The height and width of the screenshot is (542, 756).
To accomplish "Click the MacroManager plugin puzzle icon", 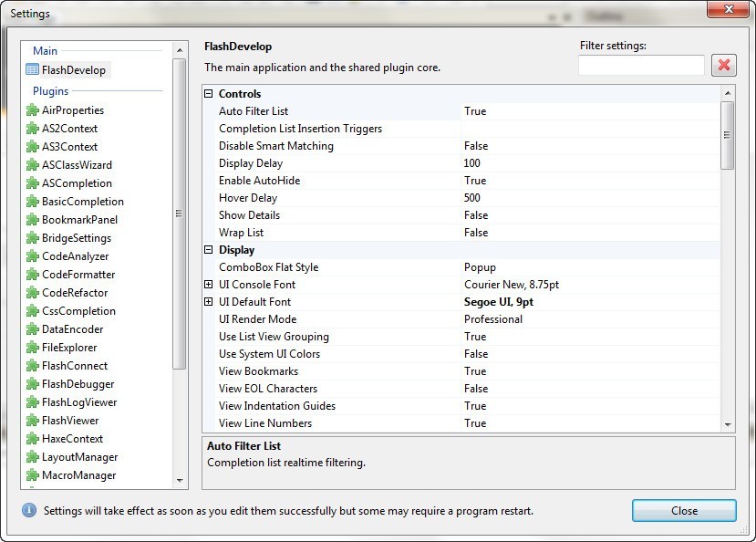I will pos(32,475).
